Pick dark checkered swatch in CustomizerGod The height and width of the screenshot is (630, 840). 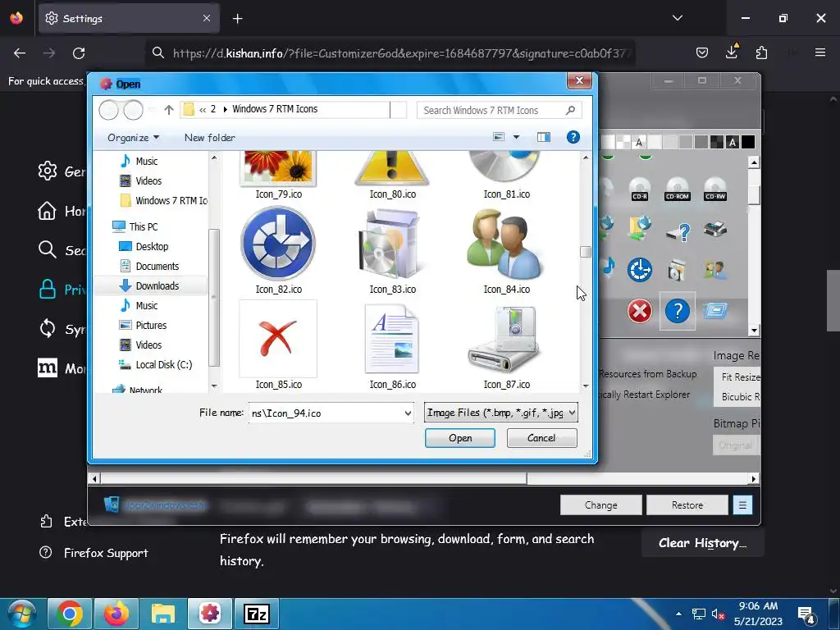[x=716, y=142]
